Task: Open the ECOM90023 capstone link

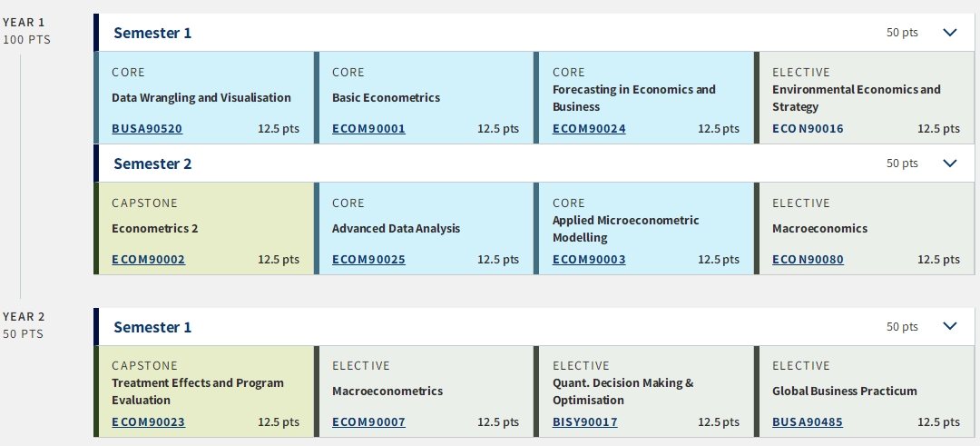Action: (x=148, y=422)
